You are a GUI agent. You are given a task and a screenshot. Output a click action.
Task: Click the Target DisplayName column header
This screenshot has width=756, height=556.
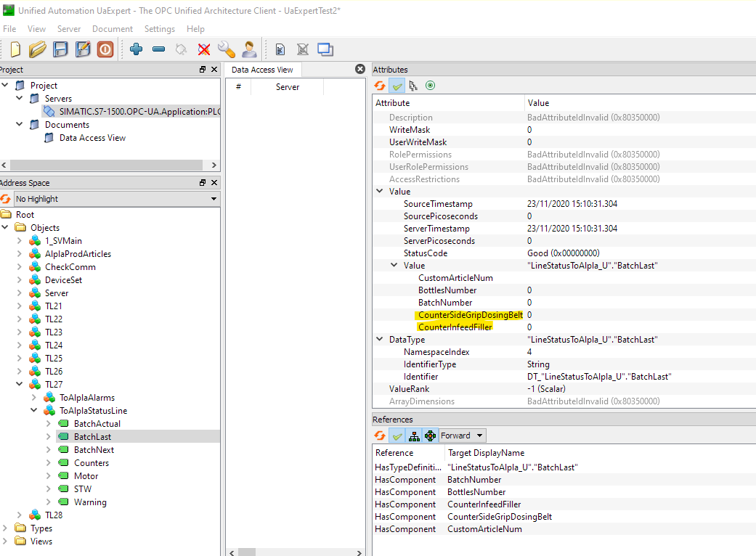tap(486, 453)
